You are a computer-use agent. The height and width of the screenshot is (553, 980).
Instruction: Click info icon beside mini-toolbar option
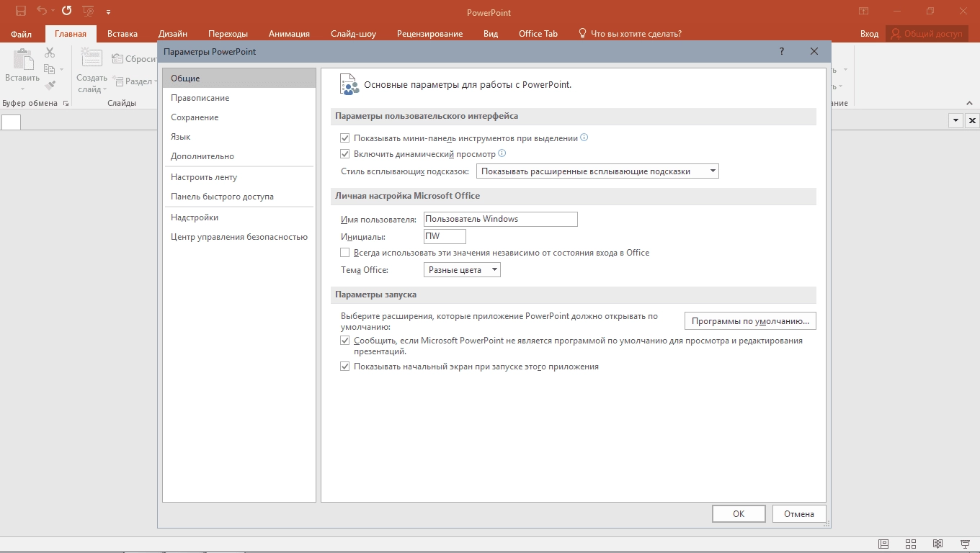click(584, 137)
